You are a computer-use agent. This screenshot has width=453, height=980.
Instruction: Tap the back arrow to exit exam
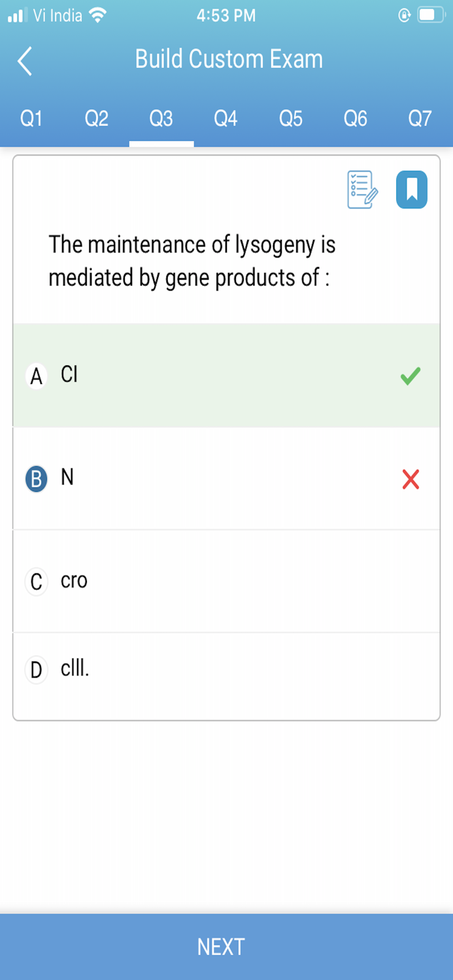point(24,59)
